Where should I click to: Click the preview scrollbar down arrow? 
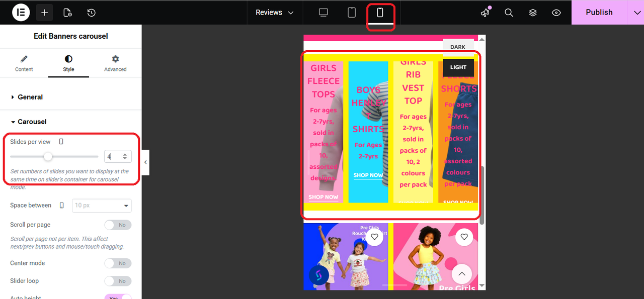482,286
